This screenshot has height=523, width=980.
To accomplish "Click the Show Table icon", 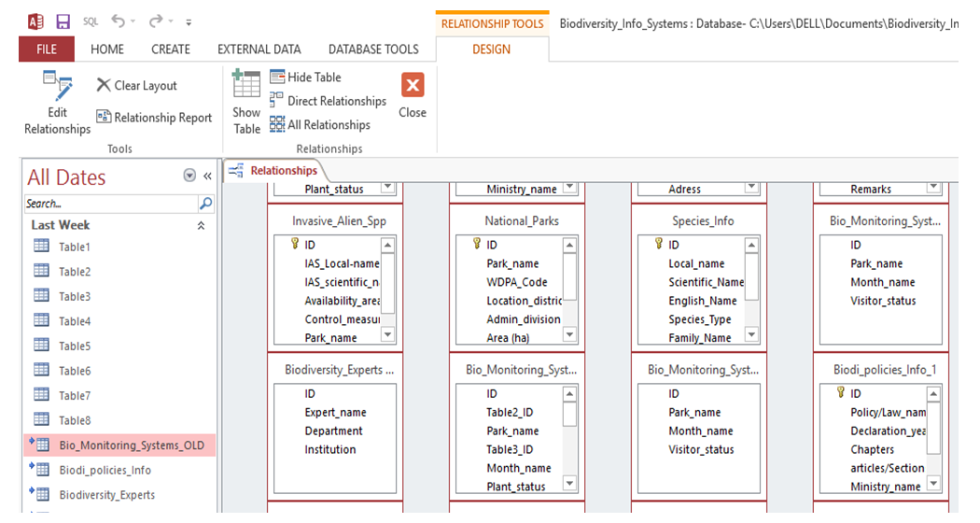I will click(246, 87).
